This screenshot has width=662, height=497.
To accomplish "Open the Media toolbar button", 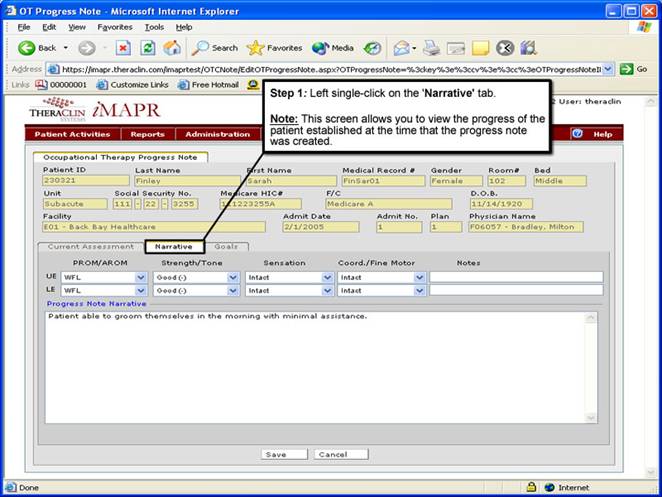I will click(333, 47).
